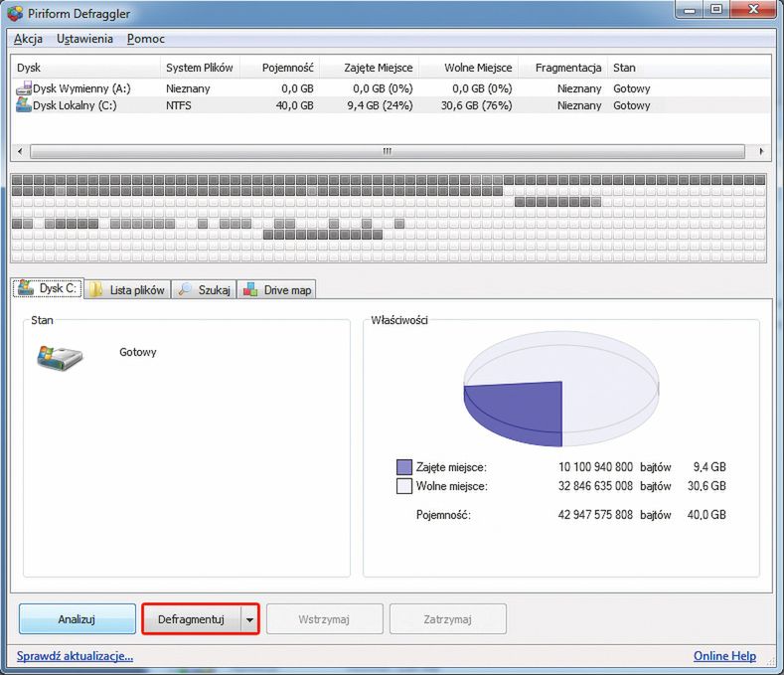Click the 32 846 635 008 bytes value
Screen dimensions: 784x675
tap(595, 486)
